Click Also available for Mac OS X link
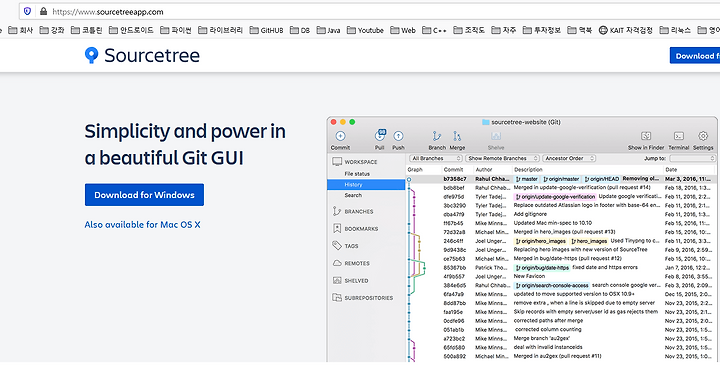 142,225
